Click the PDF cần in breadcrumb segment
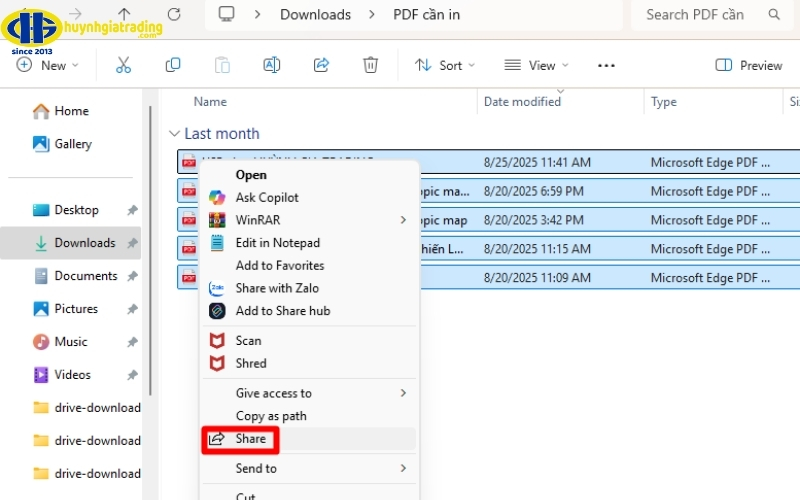 point(427,14)
